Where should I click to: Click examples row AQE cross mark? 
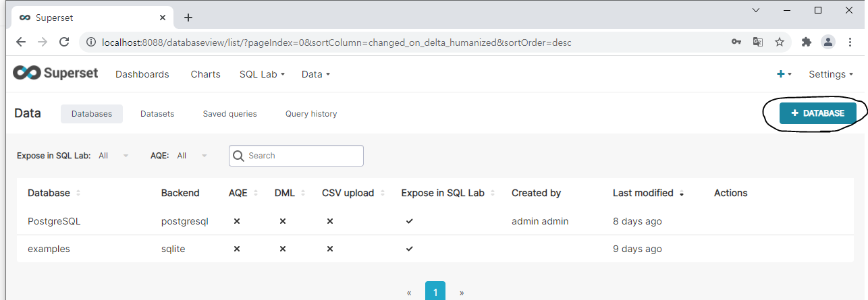236,249
